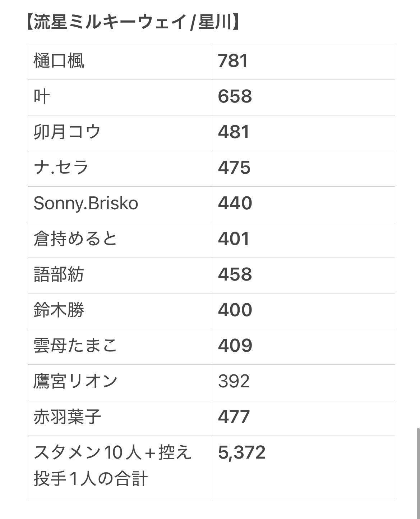Click the vertical scrollbar thumb on right edge
The image size is (420, 519).
click(x=417, y=473)
